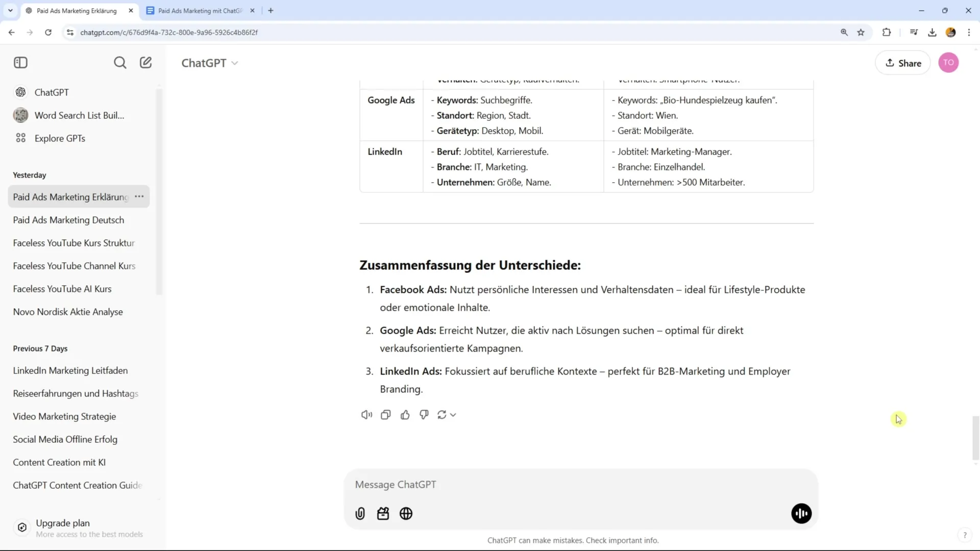
Task: Read the response aloud with the speaker icon
Action: pos(366,415)
